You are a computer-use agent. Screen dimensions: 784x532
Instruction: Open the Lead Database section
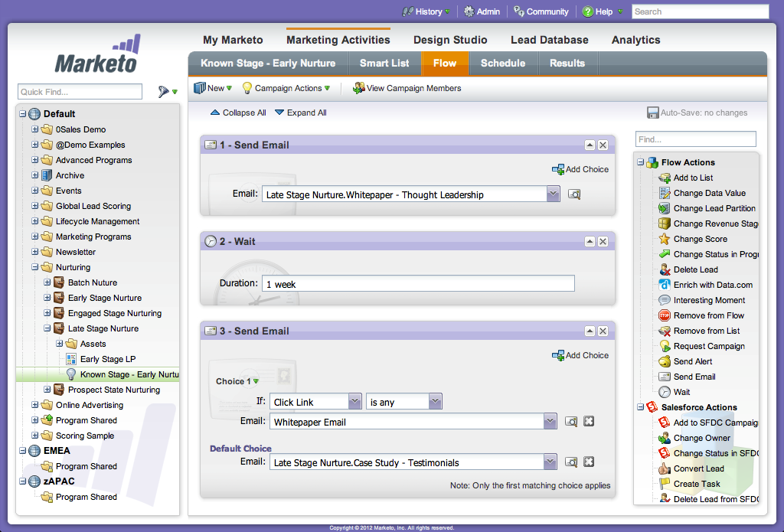550,40
